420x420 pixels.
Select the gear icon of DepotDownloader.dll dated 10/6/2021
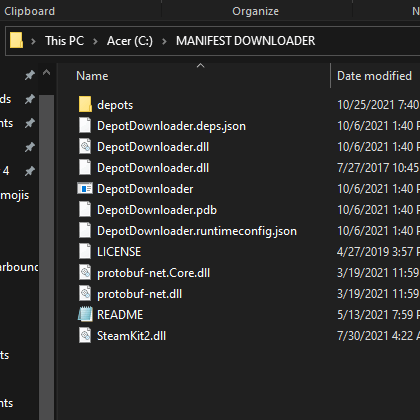tap(85, 147)
